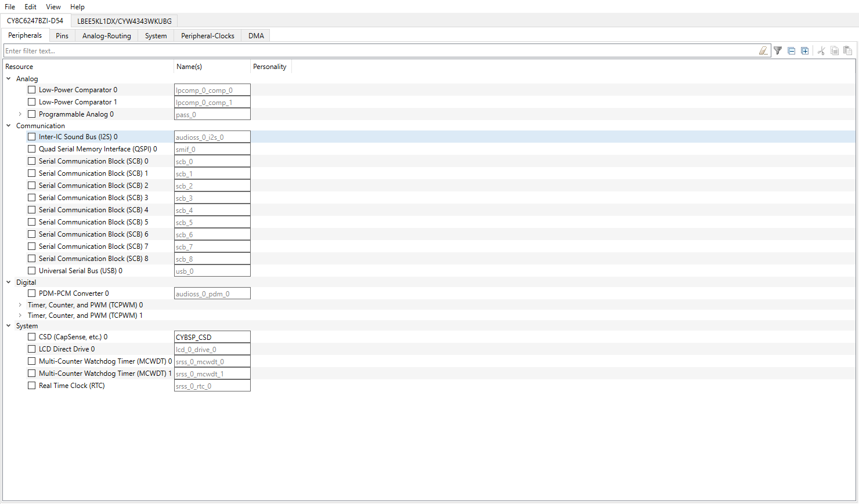Click the paste clipboard icon
This screenshot has height=504, width=859.
[847, 51]
